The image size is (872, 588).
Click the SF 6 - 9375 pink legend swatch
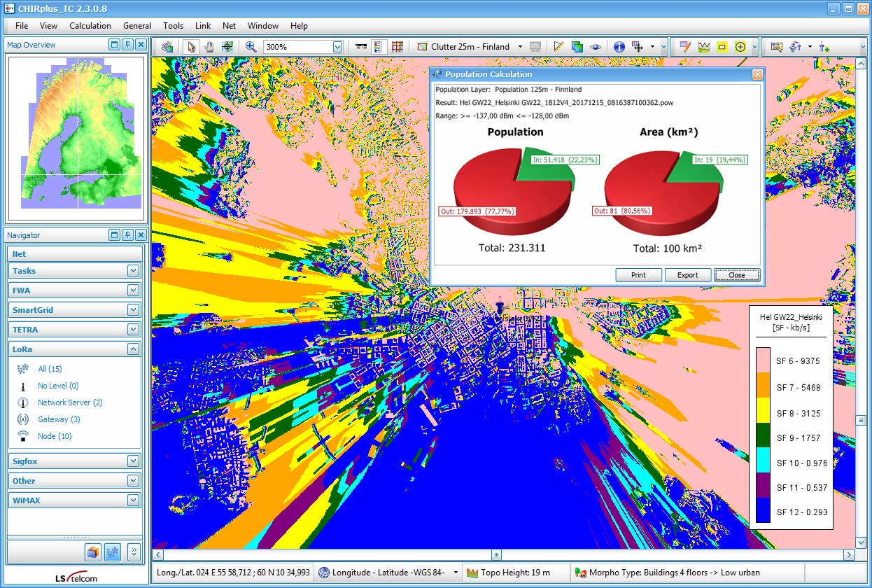point(764,360)
